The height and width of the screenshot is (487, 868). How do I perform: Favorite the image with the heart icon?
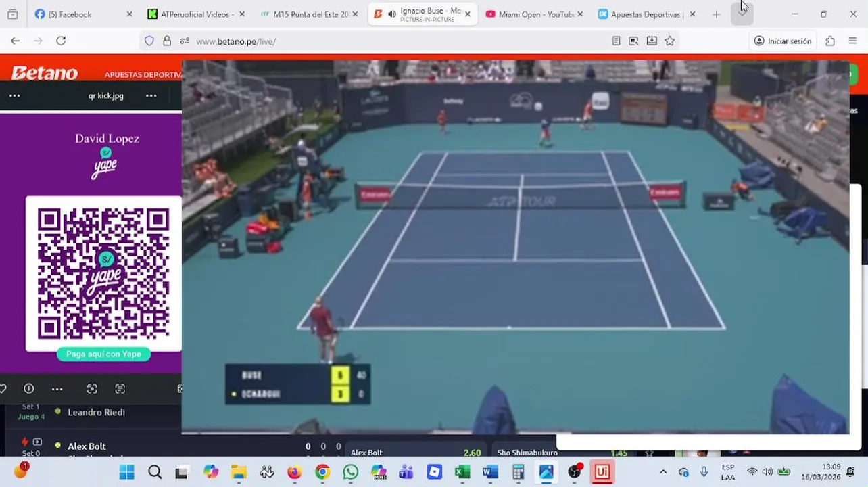point(3,388)
